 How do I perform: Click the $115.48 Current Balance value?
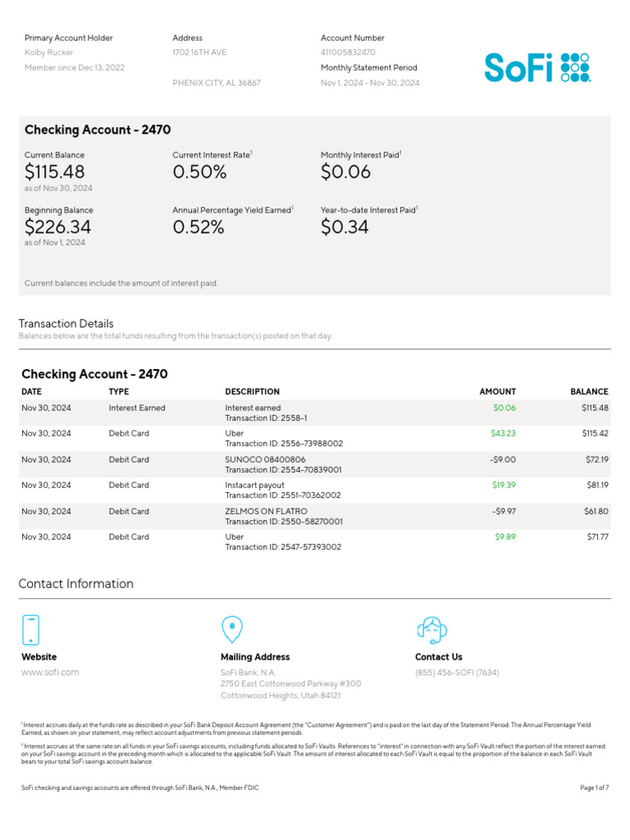click(x=54, y=171)
